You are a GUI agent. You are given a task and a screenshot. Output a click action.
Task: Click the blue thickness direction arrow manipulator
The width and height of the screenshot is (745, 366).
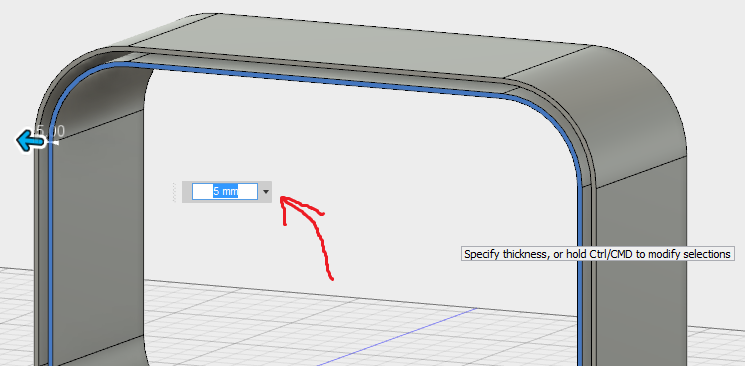point(31,141)
